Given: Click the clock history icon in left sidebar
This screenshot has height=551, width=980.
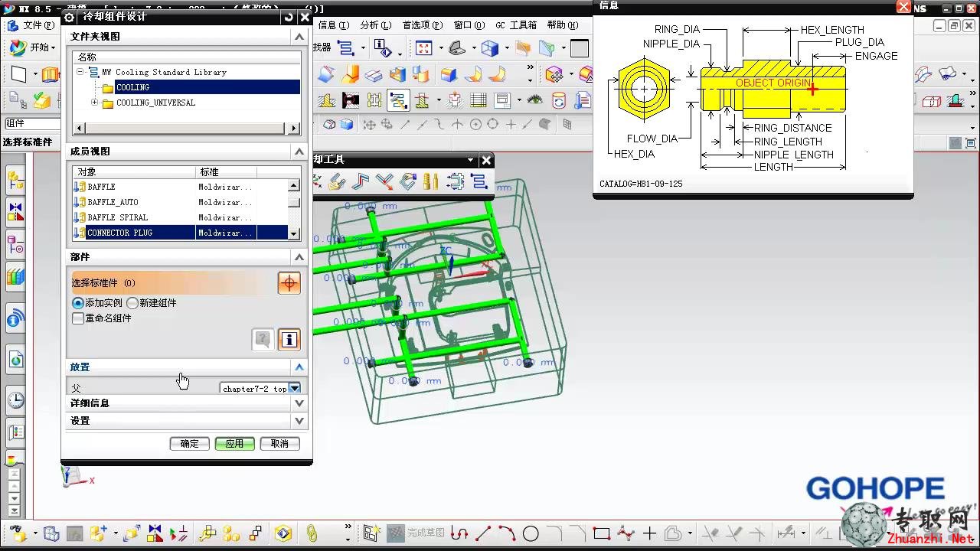Looking at the screenshot, I should click(16, 400).
